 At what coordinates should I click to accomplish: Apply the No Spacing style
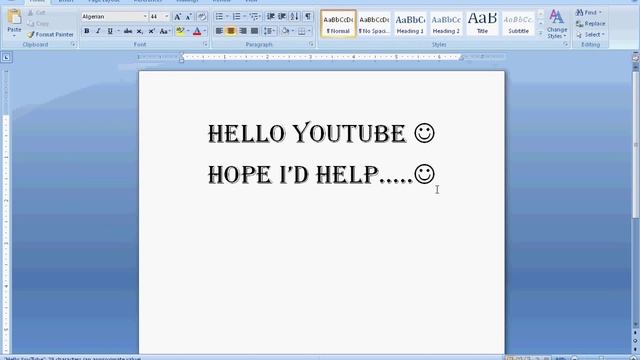[x=374, y=24]
